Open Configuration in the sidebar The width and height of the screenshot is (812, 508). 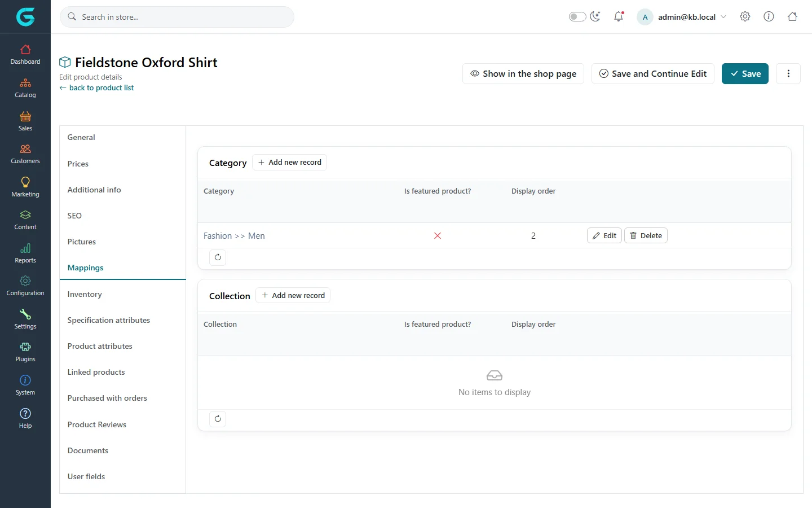[25, 286]
